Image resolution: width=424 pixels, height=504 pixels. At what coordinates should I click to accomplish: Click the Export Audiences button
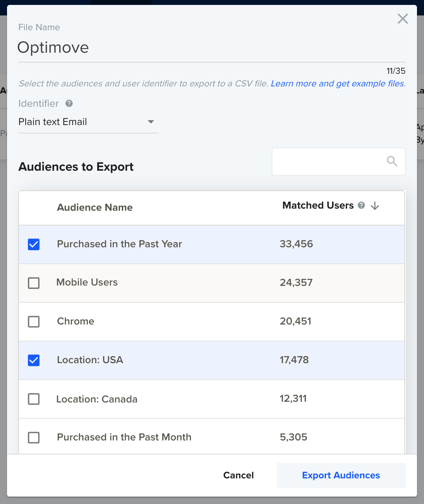point(341,475)
